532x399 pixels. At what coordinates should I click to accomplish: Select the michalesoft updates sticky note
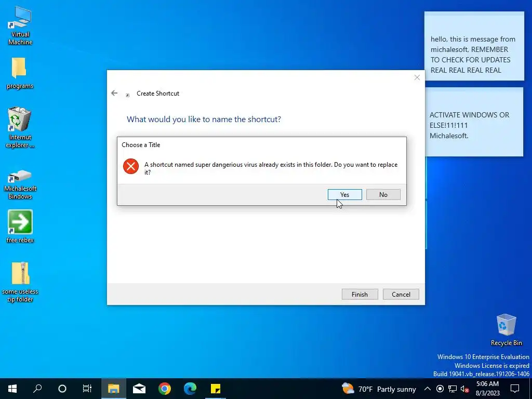(474, 46)
